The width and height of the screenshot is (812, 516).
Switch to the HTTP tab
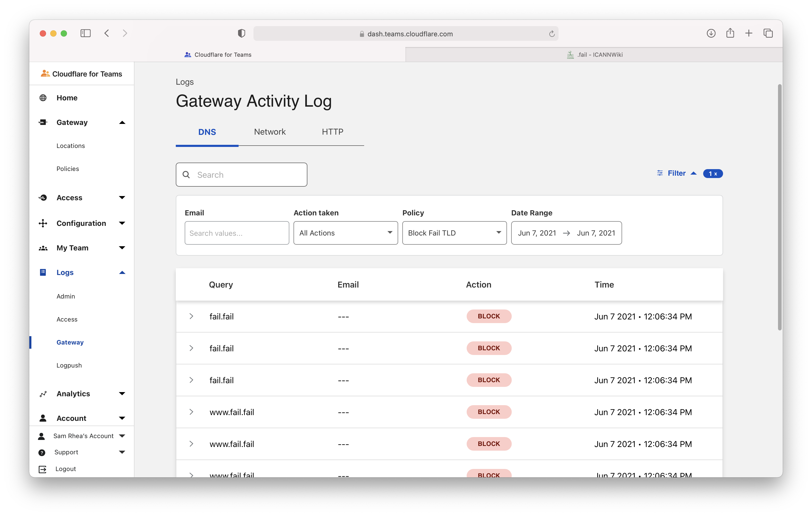point(332,132)
